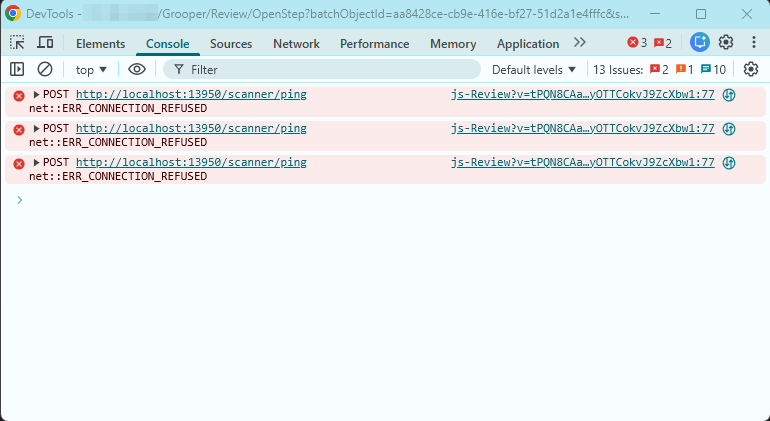The width and height of the screenshot is (770, 421).
Task: Minimize the DevTools window
Action: [655, 14]
